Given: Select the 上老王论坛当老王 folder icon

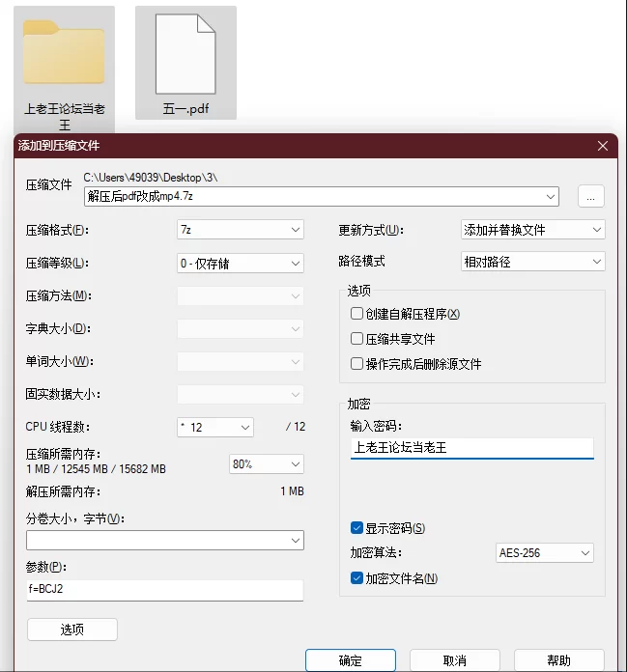Looking at the screenshot, I should click(64, 52).
